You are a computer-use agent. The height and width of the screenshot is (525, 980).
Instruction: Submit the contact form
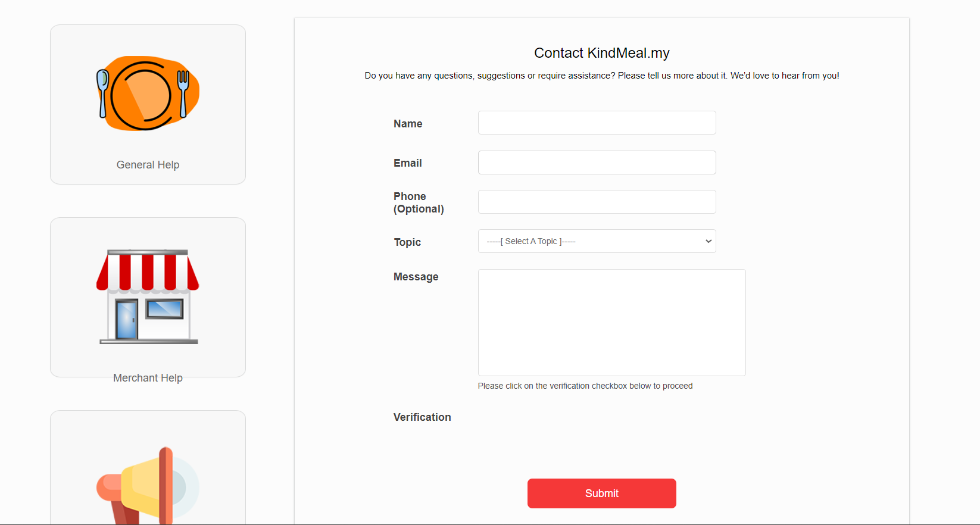(601, 493)
